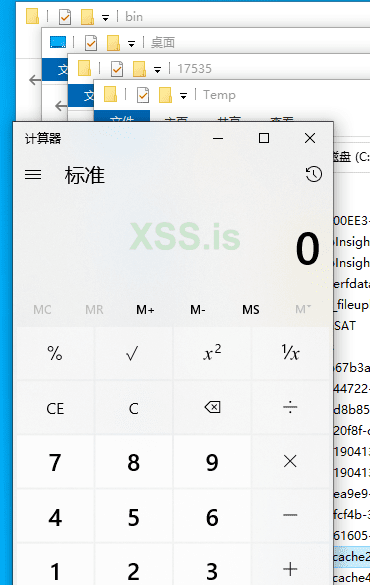Open quick access dropdown in bin window

click(106, 18)
